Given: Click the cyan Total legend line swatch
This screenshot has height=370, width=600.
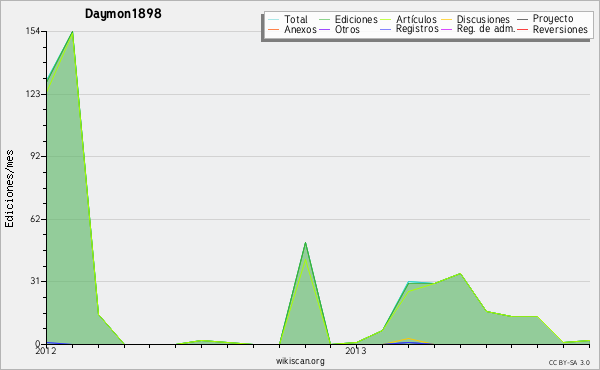Looking at the screenshot, I should pyautogui.click(x=274, y=19).
